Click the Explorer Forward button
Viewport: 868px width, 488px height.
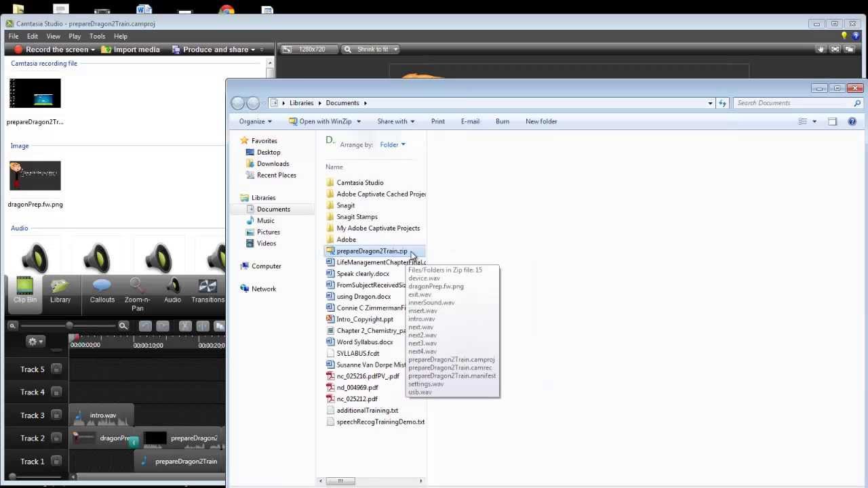254,103
